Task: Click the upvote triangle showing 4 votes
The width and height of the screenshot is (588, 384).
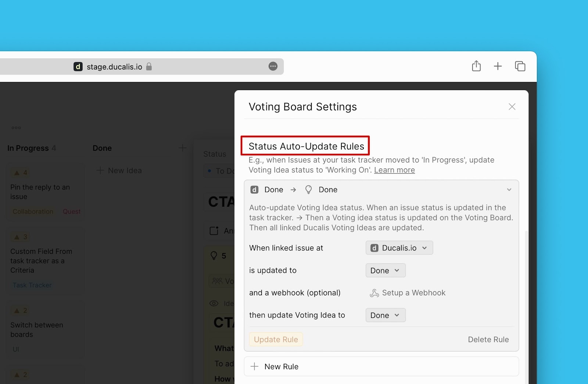Action: click(17, 173)
